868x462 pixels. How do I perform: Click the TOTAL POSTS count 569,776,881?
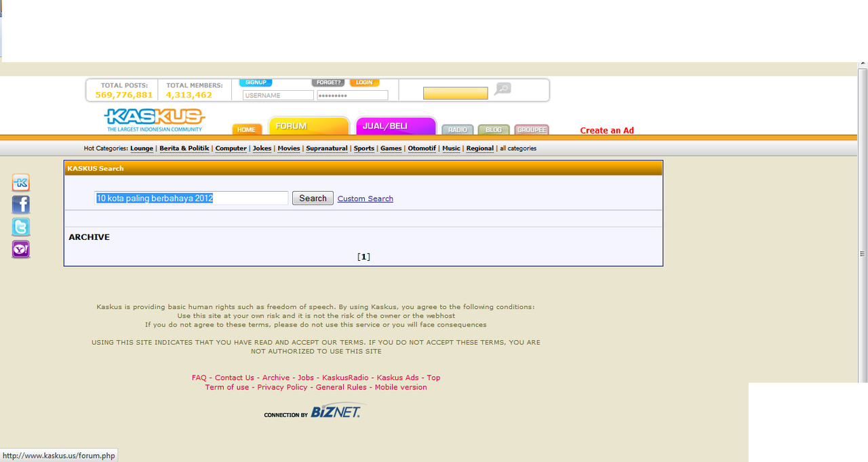(x=124, y=95)
